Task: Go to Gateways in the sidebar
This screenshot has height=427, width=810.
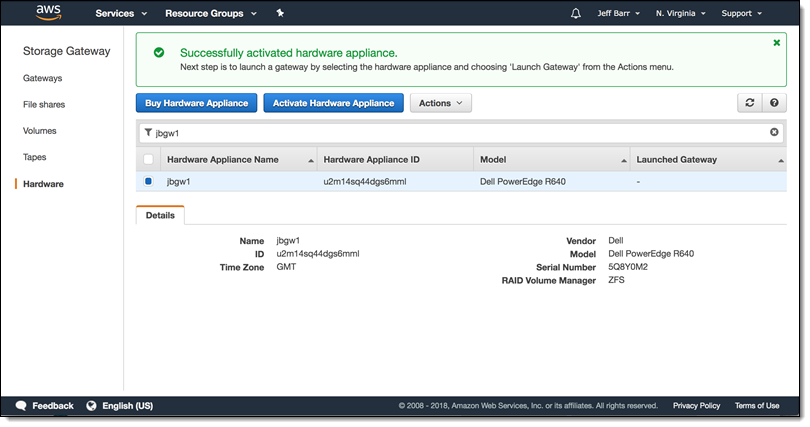Action: [42, 78]
